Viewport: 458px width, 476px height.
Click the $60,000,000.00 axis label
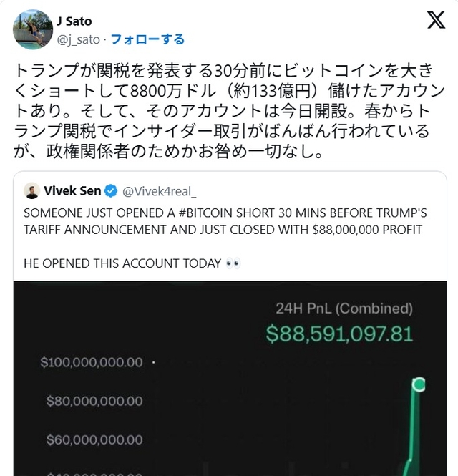point(94,439)
